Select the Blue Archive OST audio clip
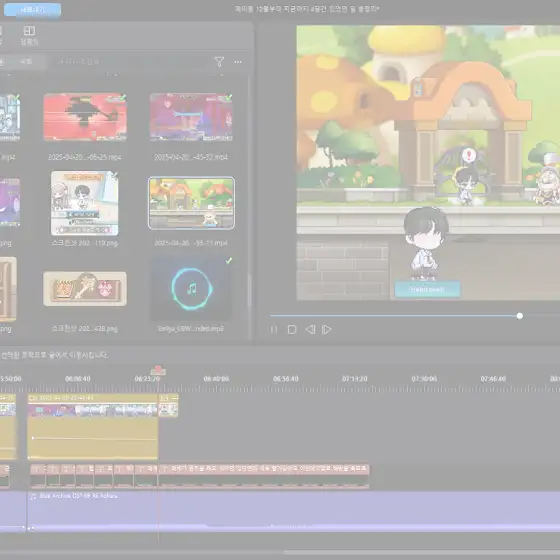This screenshot has height=560, width=560. point(294,511)
